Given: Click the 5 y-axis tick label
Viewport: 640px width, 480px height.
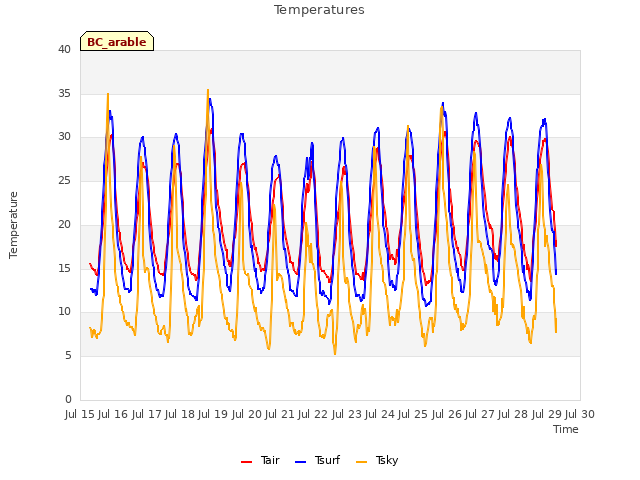Looking at the screenshot, I should pos(68,356).
